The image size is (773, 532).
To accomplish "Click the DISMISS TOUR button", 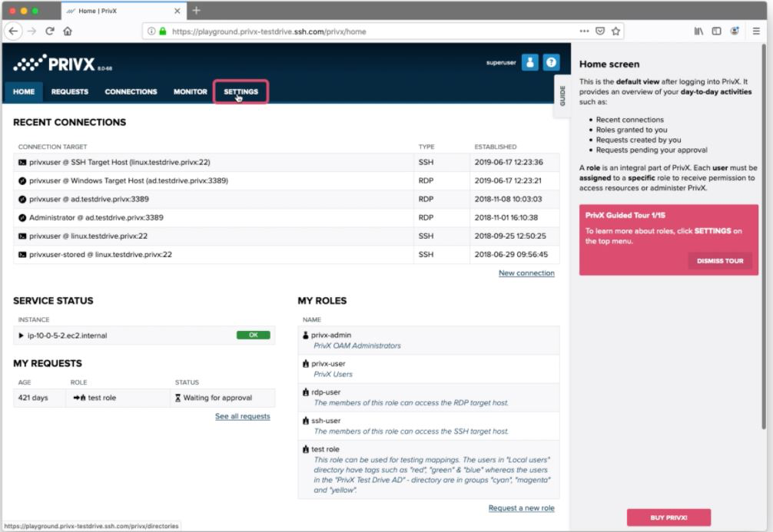I will coord(720,261).
